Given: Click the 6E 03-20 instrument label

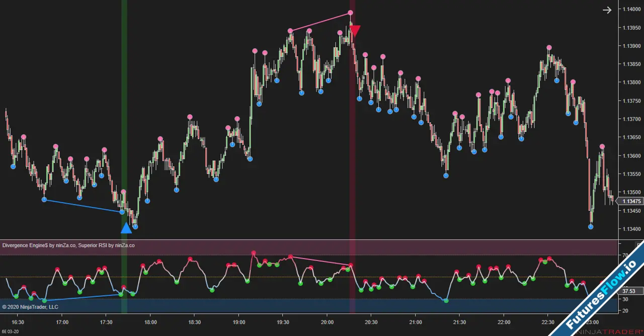Looking at the screenshot, I should click(x=11, y=331).
